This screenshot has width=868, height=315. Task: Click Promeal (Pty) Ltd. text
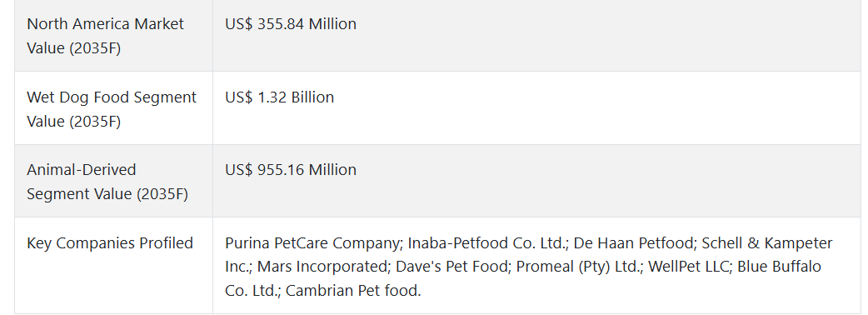coord(577,267)
